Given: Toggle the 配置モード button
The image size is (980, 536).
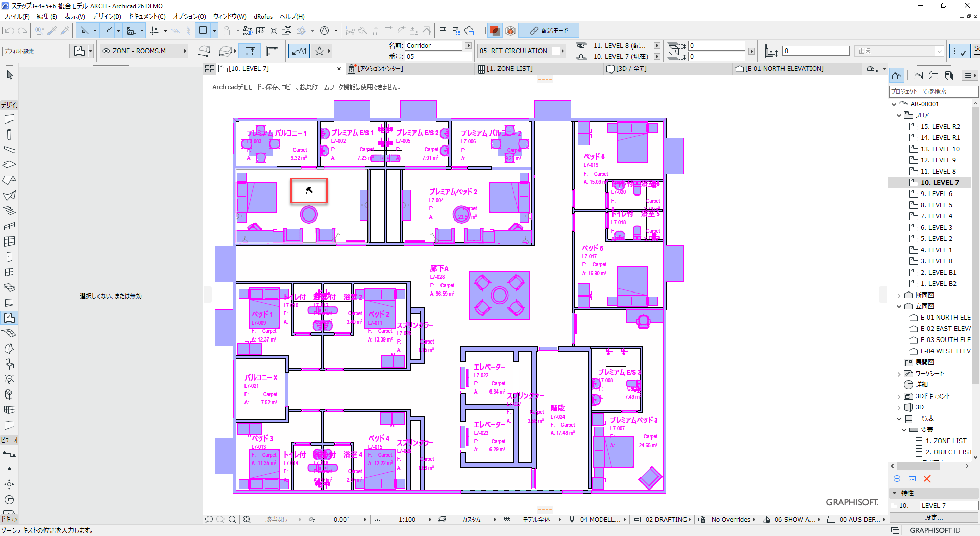Looking at the screenshot, I should pos(549,31).
